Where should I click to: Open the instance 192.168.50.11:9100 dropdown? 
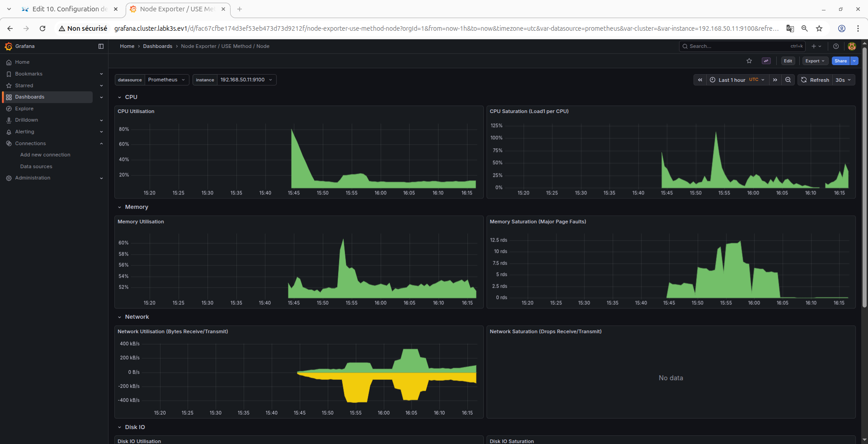tap(246, 80)
